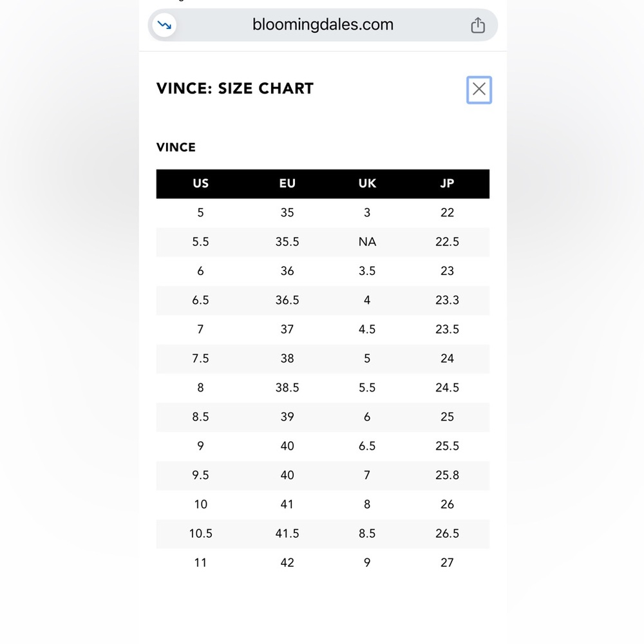Click the bloomingdales.com address bar
The width and height of the screenshot is (644, 644).
pos(323,25)
